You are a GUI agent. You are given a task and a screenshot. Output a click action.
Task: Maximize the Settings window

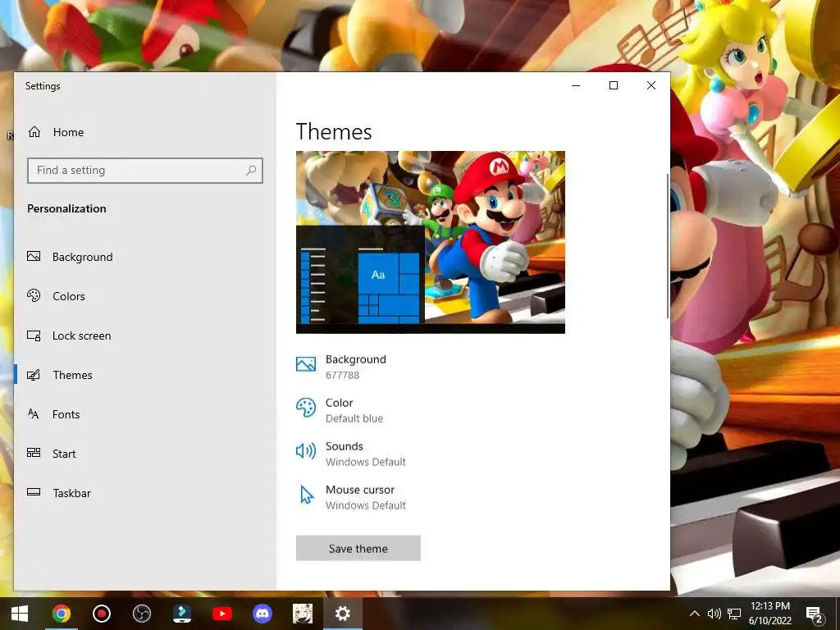tap(614, 85)
